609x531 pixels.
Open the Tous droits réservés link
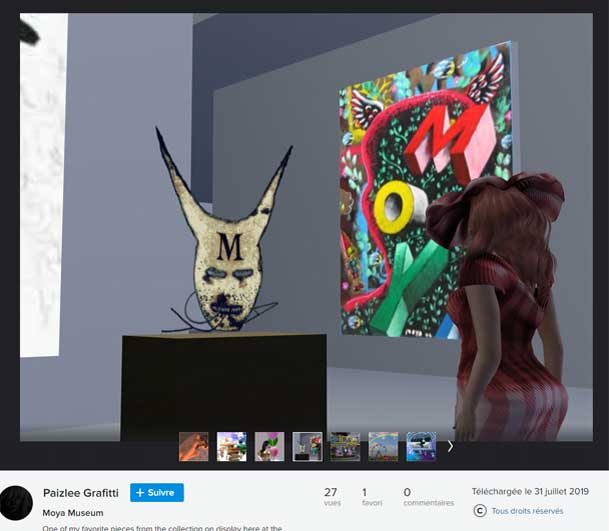pos(527,511)
